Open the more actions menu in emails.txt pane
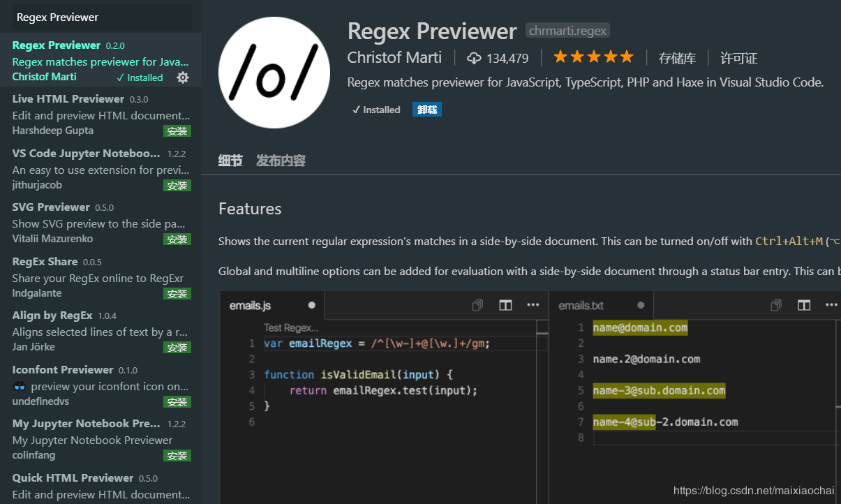The height and width of the screenshot is (504, 841). [x=831, y=305]
